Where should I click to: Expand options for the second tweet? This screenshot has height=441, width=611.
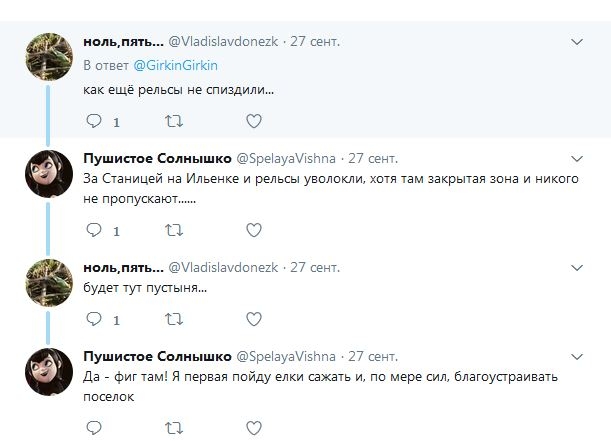coord(577,158)
